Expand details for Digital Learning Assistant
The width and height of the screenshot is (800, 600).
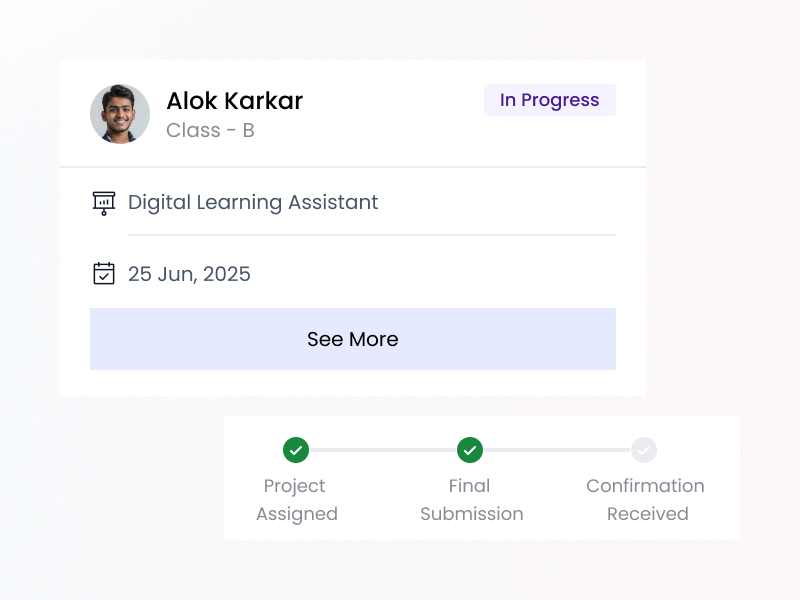coord(252,202)
